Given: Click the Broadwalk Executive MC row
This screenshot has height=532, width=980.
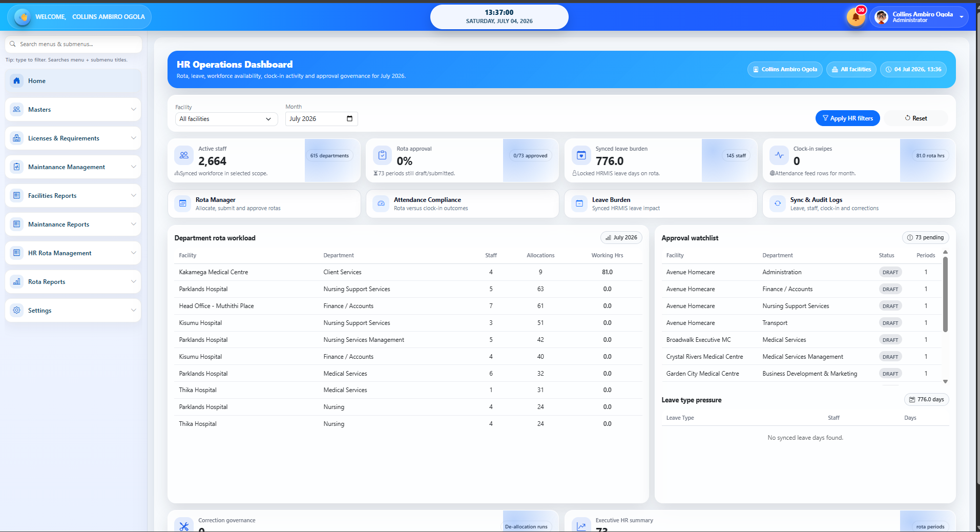Looking at the screenshot, I should coord(802,340).
